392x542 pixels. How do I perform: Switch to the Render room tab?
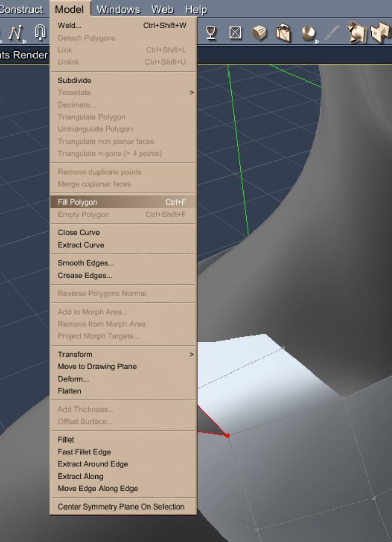point(30,55)
